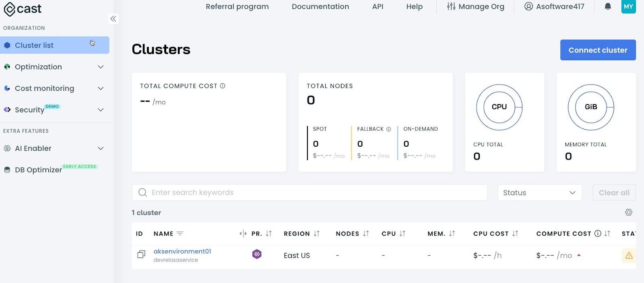Click the AKS provider icon in the row

click(x=257, y=254)
